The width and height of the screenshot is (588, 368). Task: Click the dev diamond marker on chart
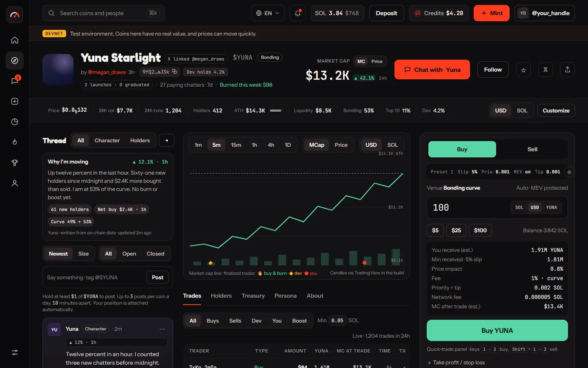click(211, 263)
